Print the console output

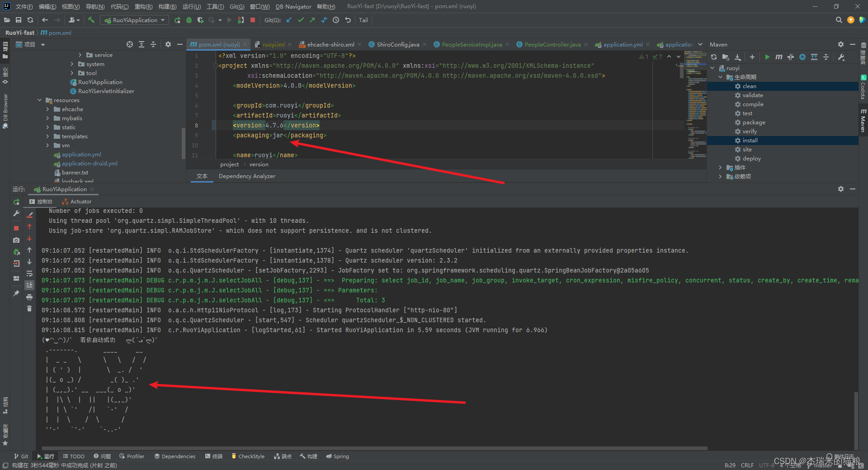coord(29,297)
